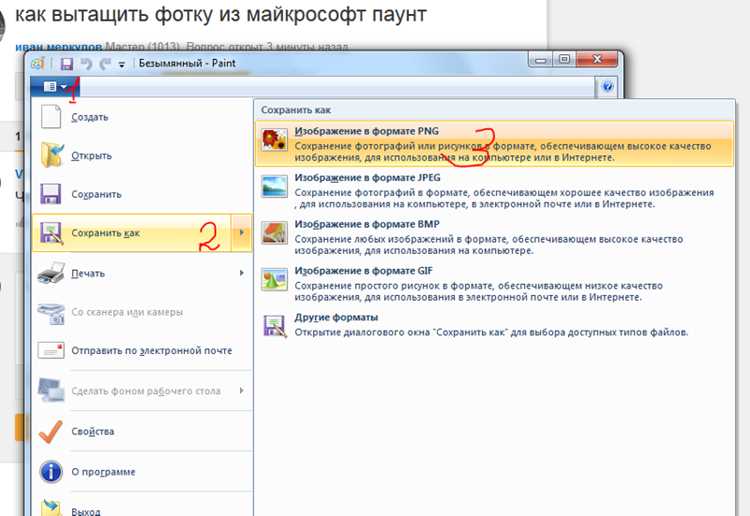Click the orange checkmark Свойства icon
This screenshot has width=750, height=516.
(x=50, y=431)
